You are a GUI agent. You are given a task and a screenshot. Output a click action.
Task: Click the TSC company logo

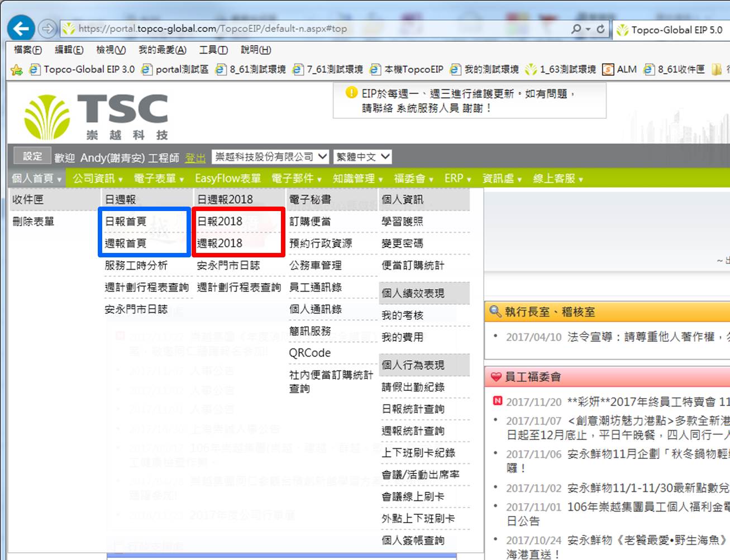pyautogui.click(x=96, y=117)
